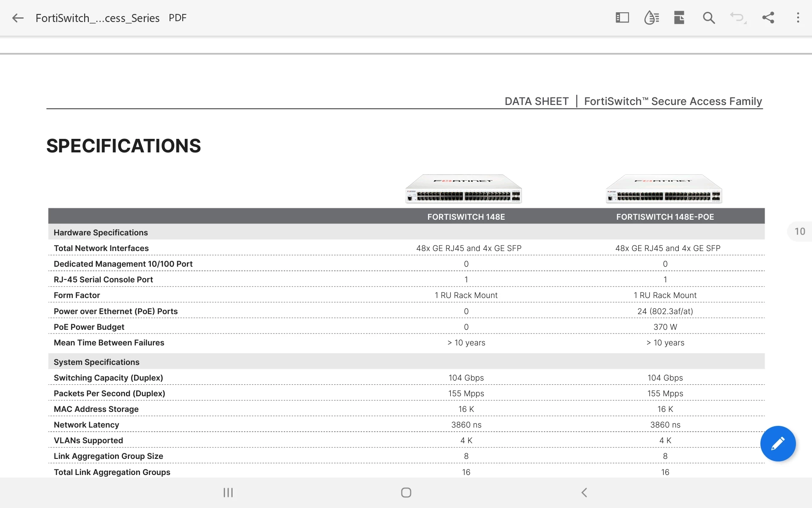Image resolution: width=812 pixels, height=508 pixels.
Task: Tap the liquid mode droplet icon
Action: click(651, 18)
